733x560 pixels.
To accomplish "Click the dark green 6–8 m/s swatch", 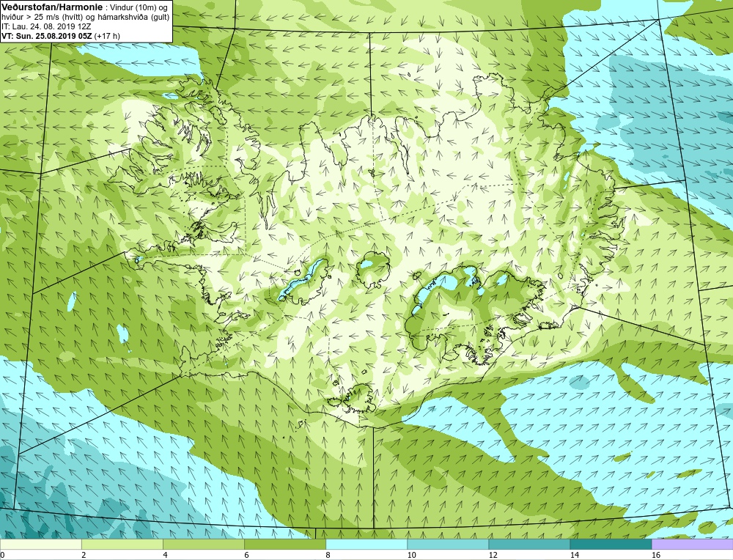I will click(x=284, y=544).
